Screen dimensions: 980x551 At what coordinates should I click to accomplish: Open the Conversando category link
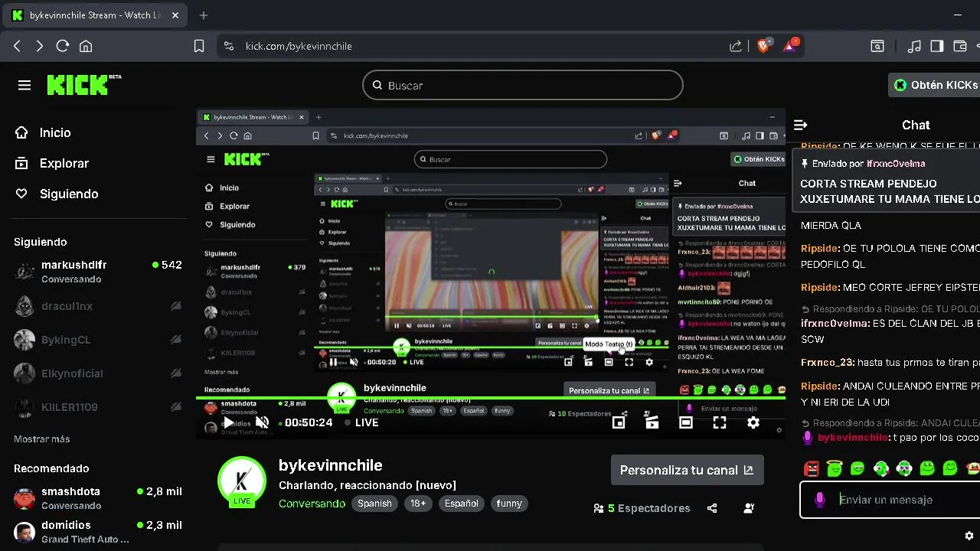click(x=312, y=504)
